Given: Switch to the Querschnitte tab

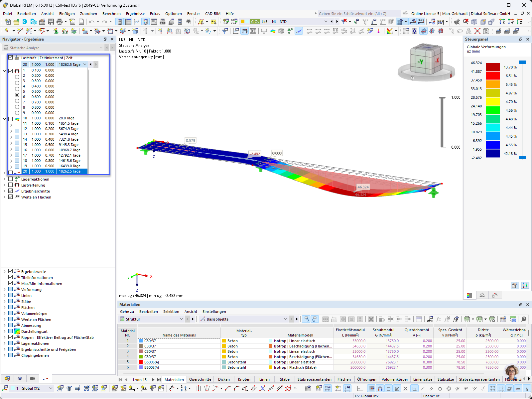Looking at the screenshot, I should pyautogui.click(x=200, y=379).
